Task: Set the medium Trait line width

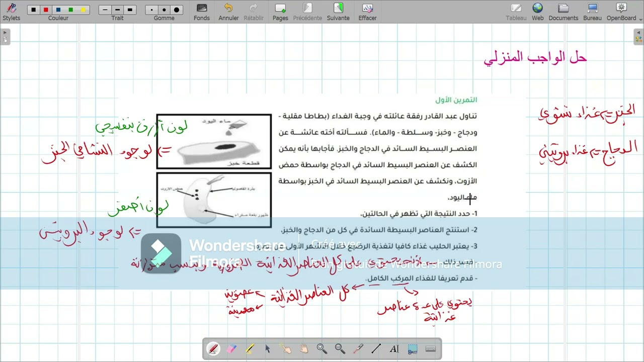Action: tap(117, 10)
